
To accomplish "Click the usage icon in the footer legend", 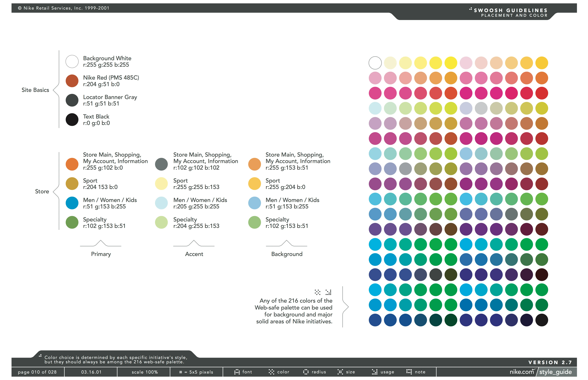I will point(375,372).
